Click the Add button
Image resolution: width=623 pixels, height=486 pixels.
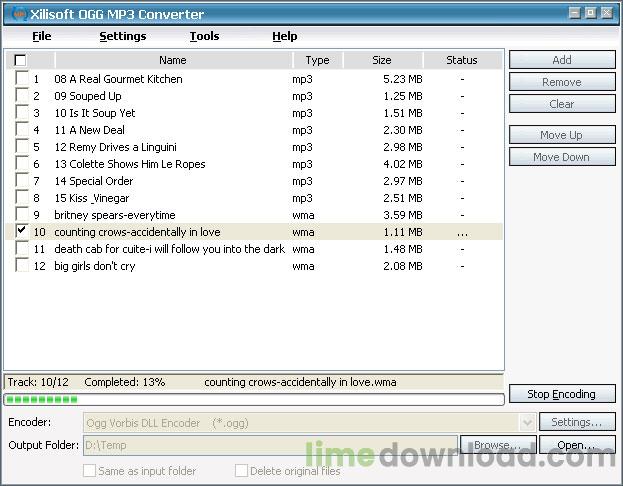click(x=562, y=60)
